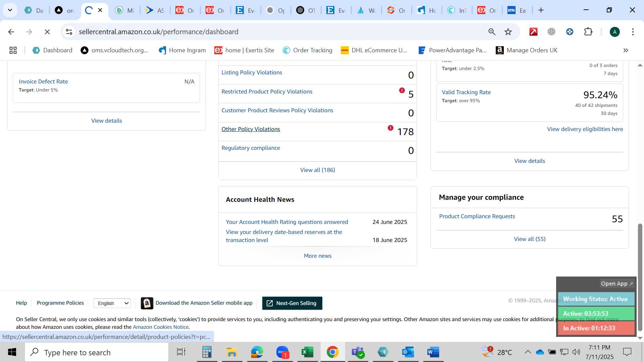Open Restricted Product Policy Violations link
Viewport: 644px width, 362px height.
(267, 92)
